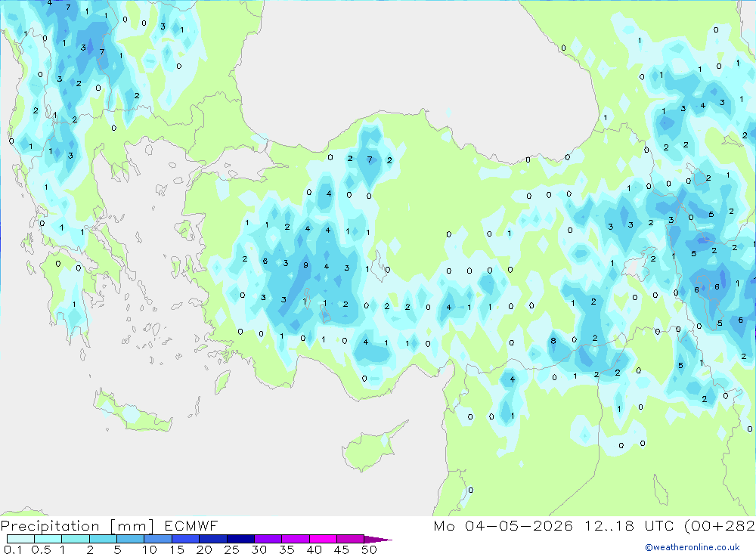756x554 pixels.
Task: Click the 8 precipitation value near Syrian border
Action: 553,340
